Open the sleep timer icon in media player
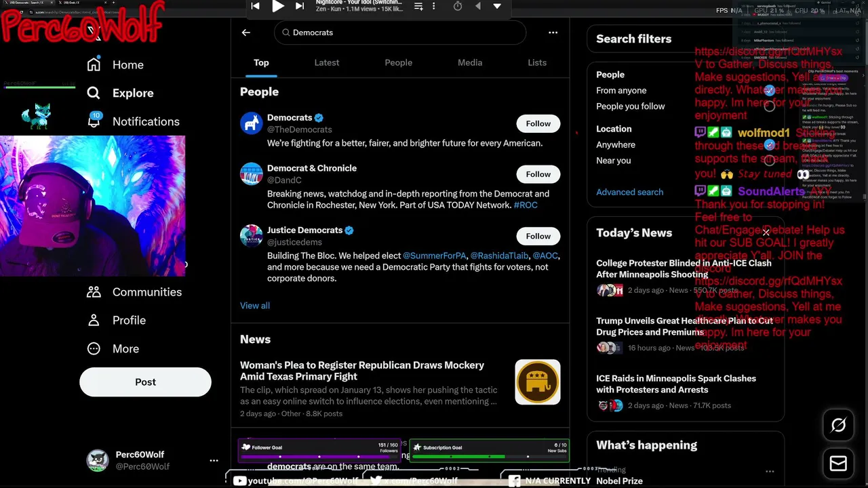Screen dimensions: 868x488 click(458, 6)
